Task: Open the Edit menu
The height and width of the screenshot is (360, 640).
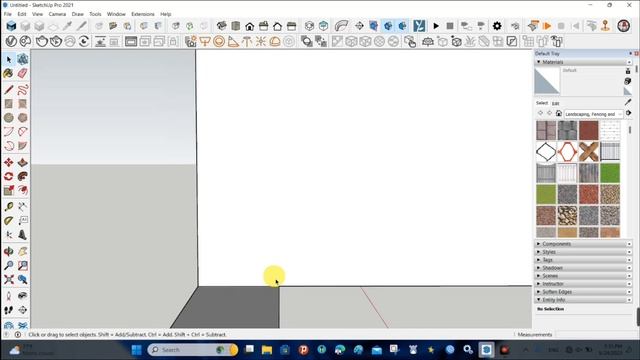Action: 22,14
